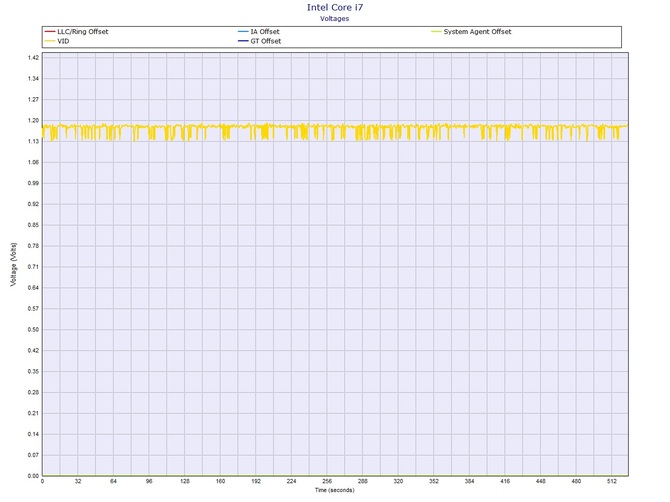Screen dimensions: 670x502
Task: Click the 1.20 value on the voltage axis
Action: tap(33, 120)
